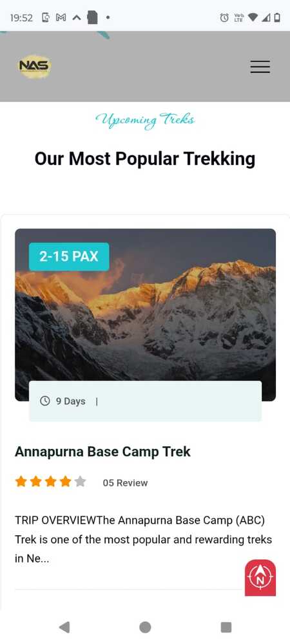Tap the Android back navigation button
Viewport: 290px width, 644px height.
[x=64, y=627]
